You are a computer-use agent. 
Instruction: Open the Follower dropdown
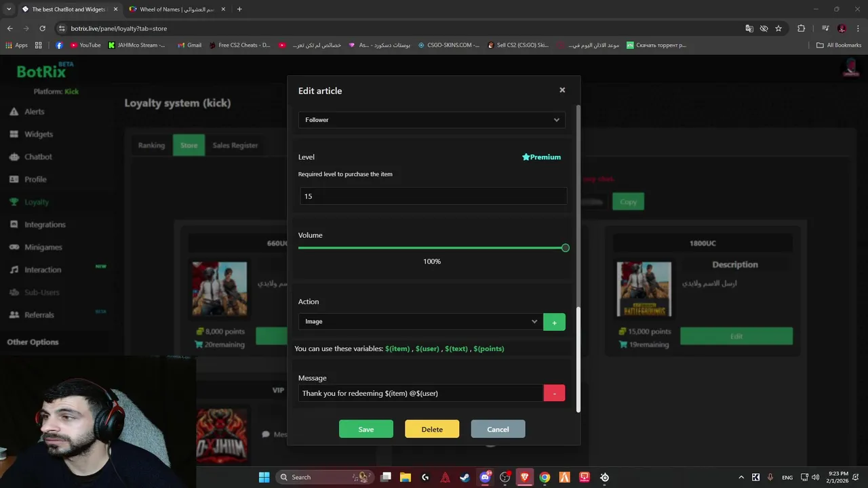click(432, 120)
